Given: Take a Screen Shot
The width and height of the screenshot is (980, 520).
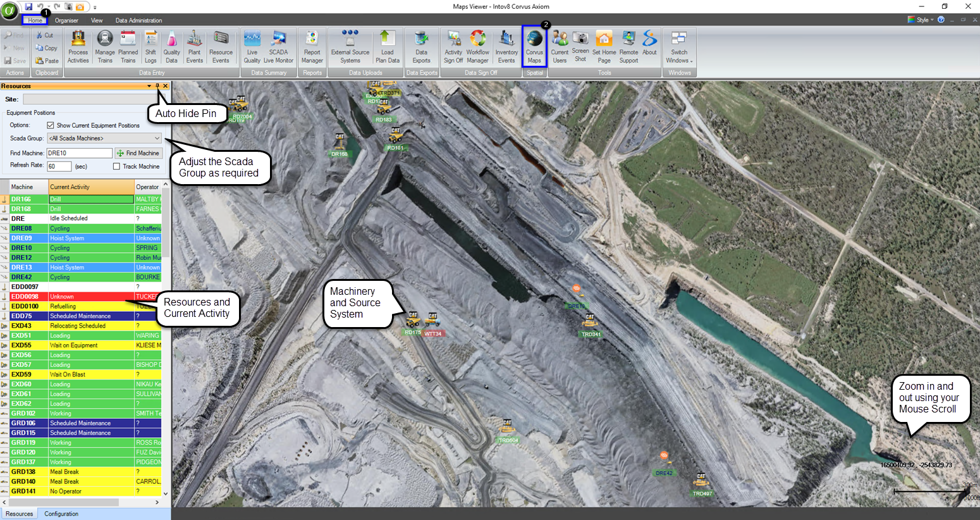Looking at the screenshot, I should point(580,47).
